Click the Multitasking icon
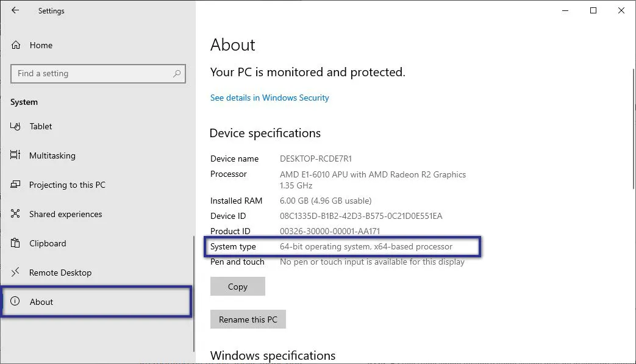 point(16,155)
